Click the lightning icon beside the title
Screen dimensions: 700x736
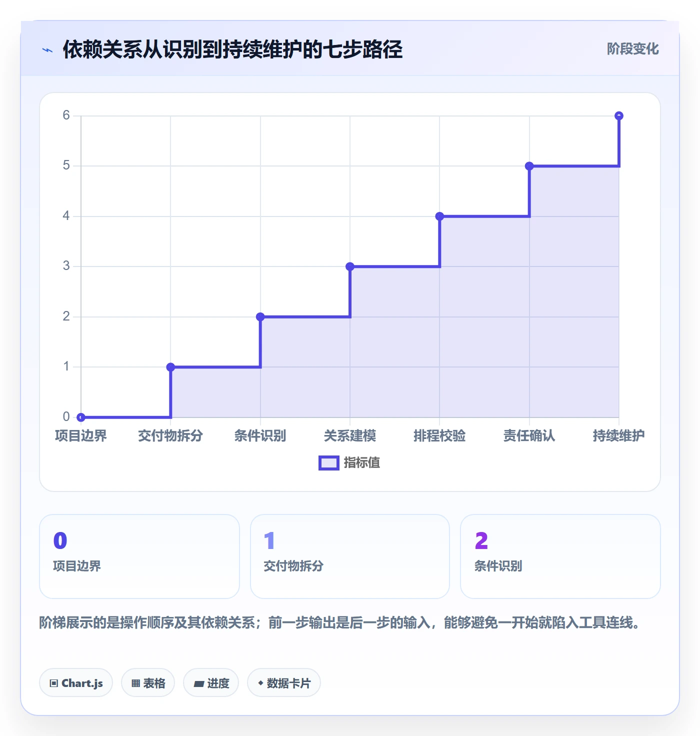[47, 50]
